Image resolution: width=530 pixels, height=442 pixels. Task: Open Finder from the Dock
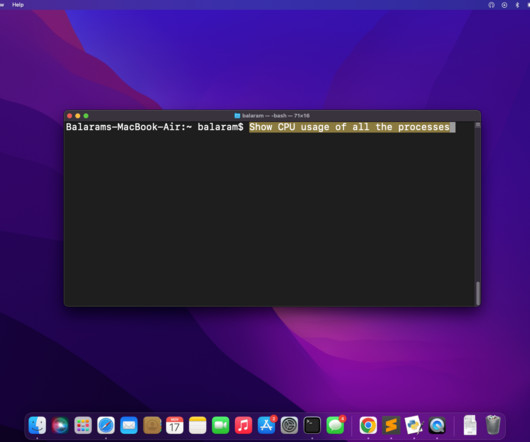[37, 425]
